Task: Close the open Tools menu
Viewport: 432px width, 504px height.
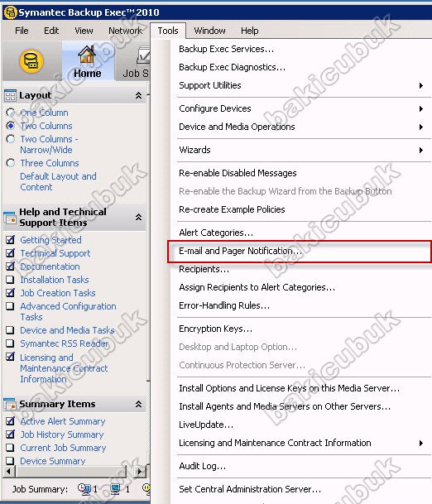Action: pos(168,31)
